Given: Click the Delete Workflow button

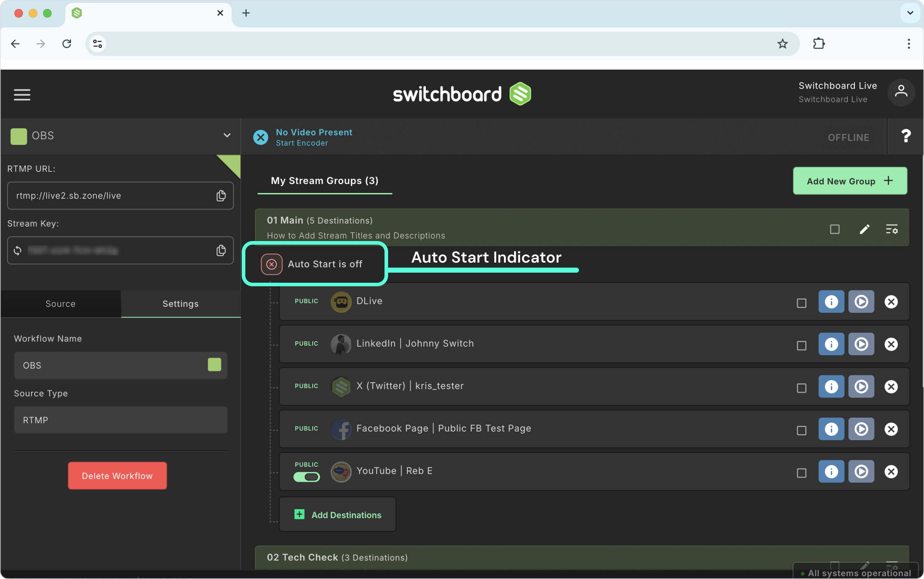Looking at the screenshot, I should point(117,476).
